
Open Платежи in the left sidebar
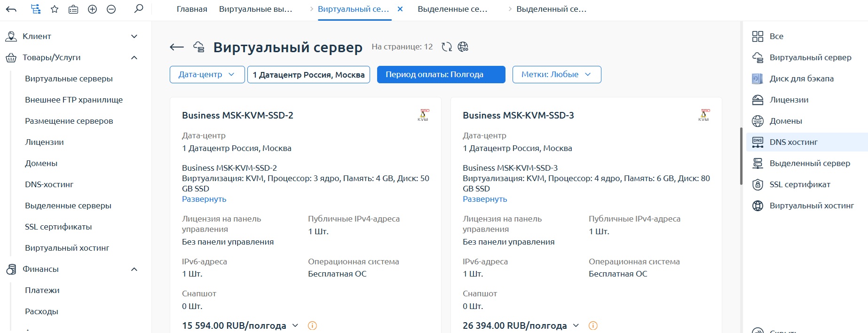coord(42,290)
